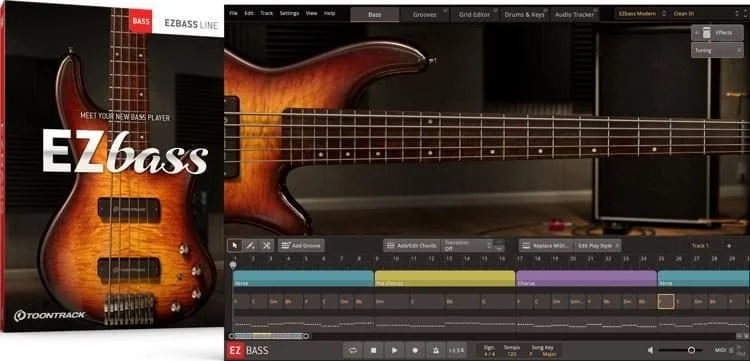
Task: Select the yellow Pre Chorus song part
Action: click(445, 279)
